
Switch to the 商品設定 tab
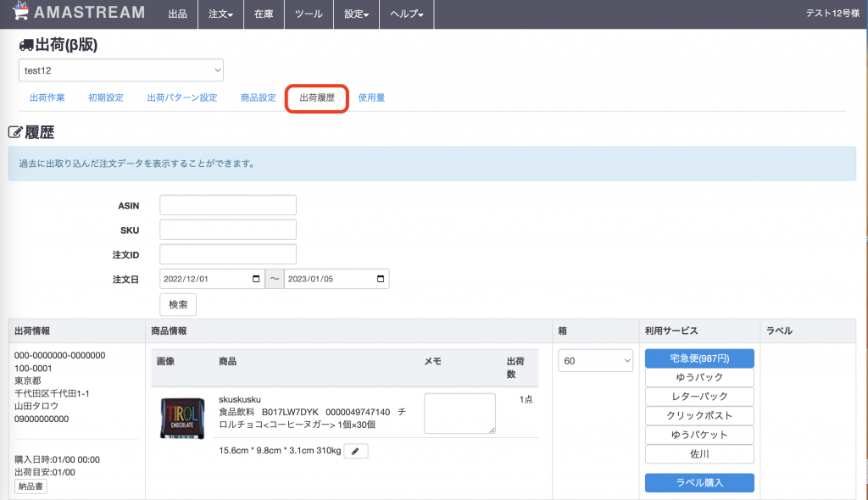click(258, 98)
